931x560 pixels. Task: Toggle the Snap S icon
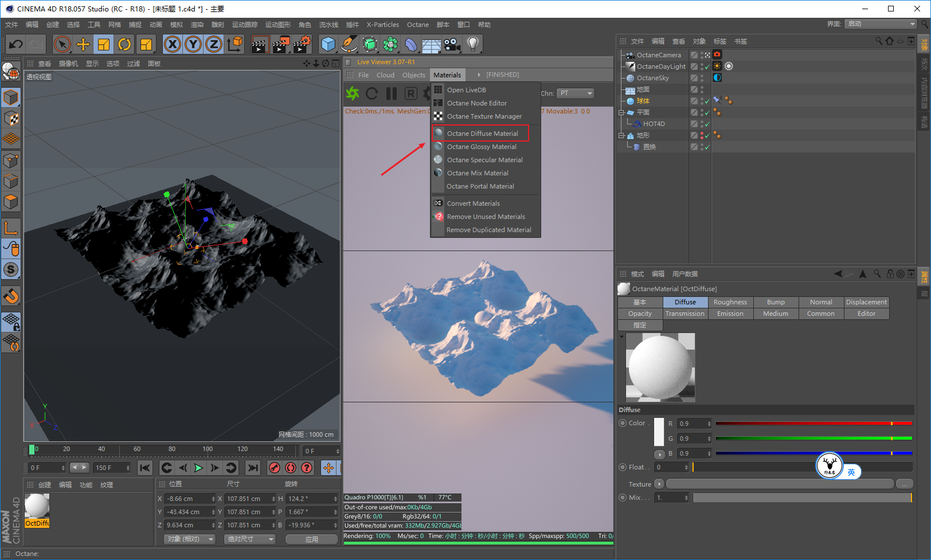click(x=11, y=269)
